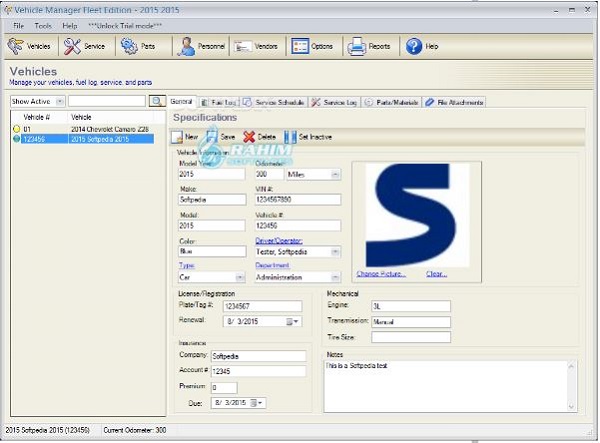This screenshot has height=443, width=600.
Task: Click the Odometer value field
Action: [x=269, y=174]
